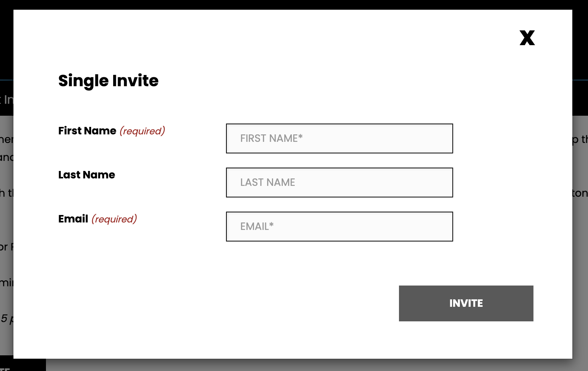Image resolution: width=588 pixels, height=371 pixels.
Task: Click inside the Last Name input field
Action: coord(339,183)
